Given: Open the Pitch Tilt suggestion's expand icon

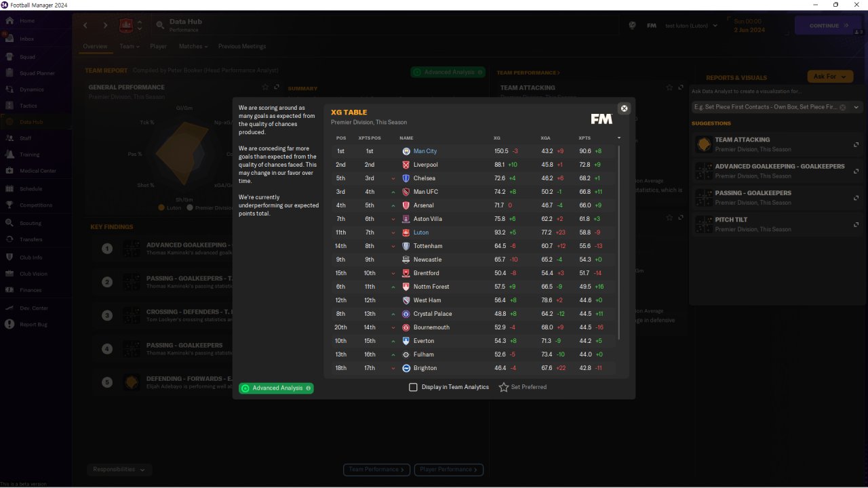Looking at the screenshot, I should pos(856,224).
